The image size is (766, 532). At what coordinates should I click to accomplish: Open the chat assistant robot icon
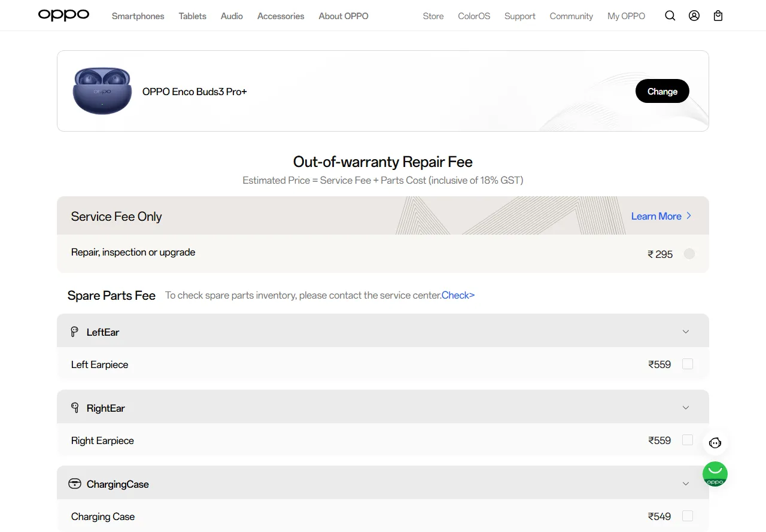tap(715, 443)
